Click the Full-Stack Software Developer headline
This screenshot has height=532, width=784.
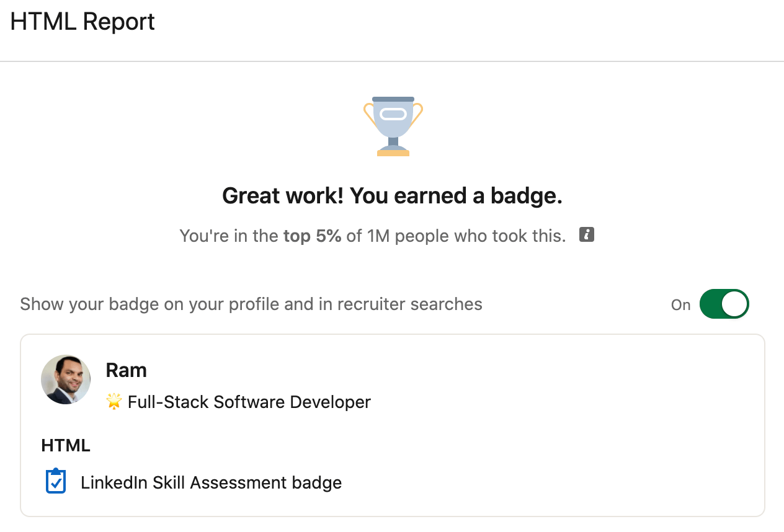click(248, 402)
